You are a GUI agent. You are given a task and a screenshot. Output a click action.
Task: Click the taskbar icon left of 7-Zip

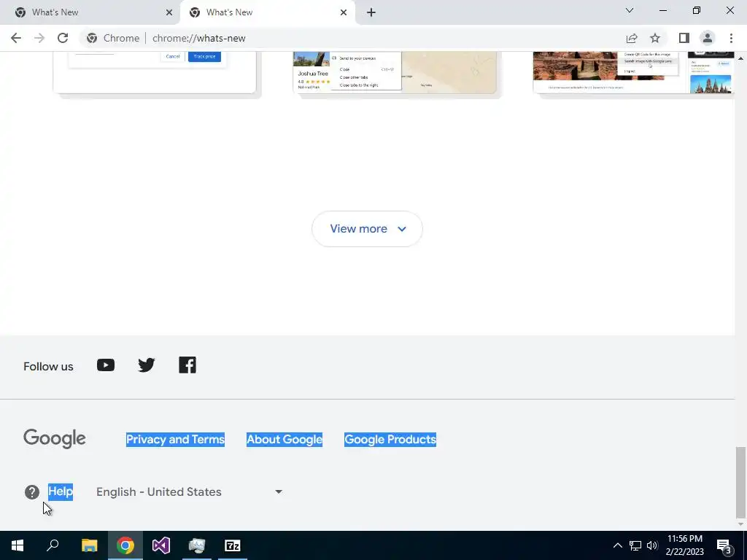tap(197, 545)
